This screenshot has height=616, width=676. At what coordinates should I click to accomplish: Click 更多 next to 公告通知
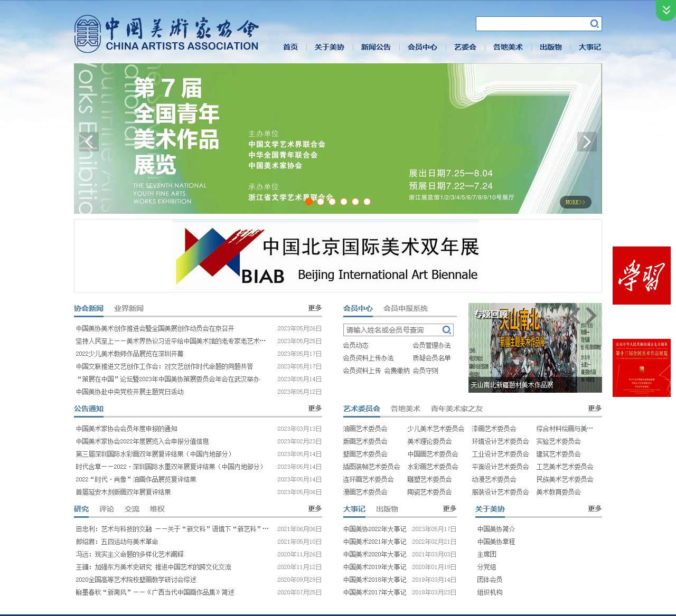pyautogui.click(x=314, y=408)
